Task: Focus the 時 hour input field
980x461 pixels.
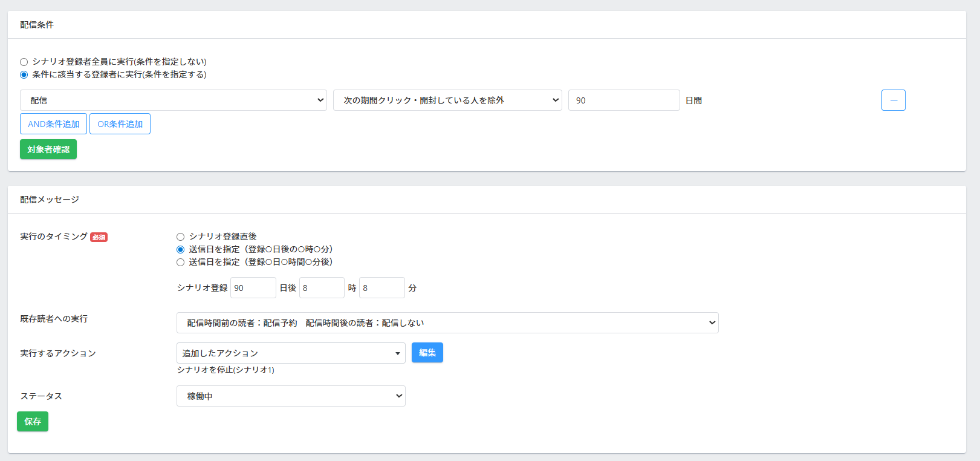Action: 322,288
